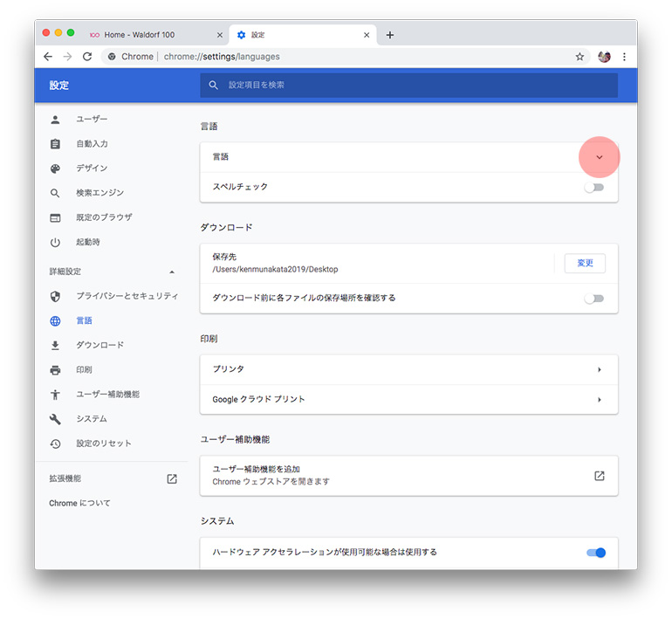Open the プリンタ row arrow
The height and width of the screenshot is (619, 672).
[x=600, y=369]
